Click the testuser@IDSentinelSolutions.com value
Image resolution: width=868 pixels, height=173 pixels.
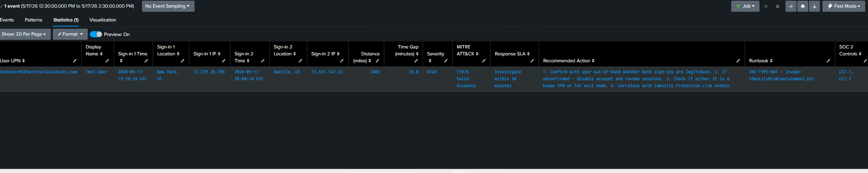click(38, 72)
